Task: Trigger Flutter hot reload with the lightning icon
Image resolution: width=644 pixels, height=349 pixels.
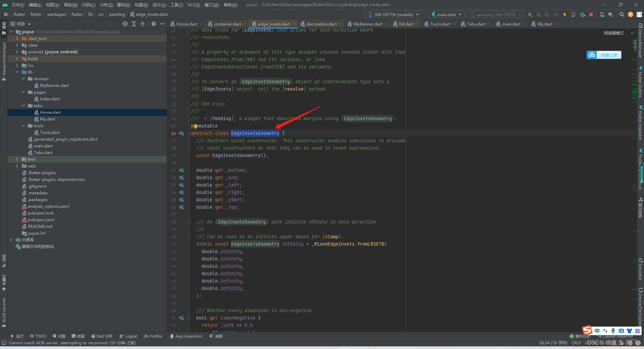Action: (565, 14)
